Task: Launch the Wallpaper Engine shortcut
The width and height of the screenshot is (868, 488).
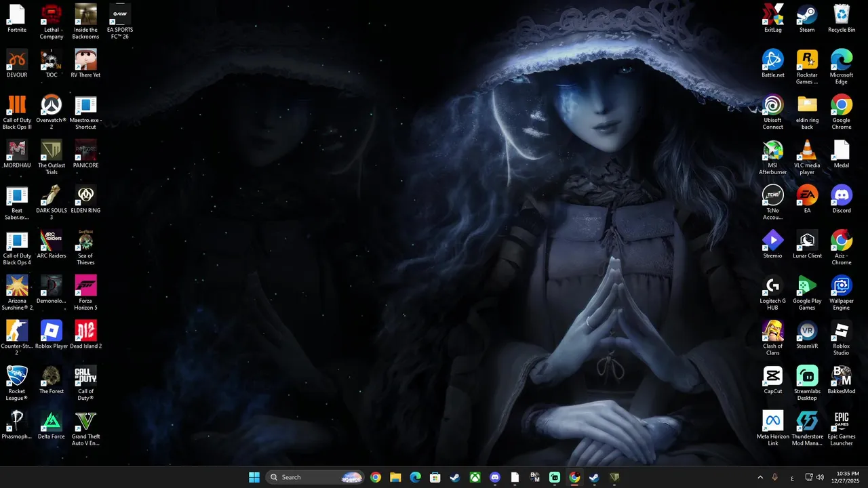Action: tap(842, 293)
